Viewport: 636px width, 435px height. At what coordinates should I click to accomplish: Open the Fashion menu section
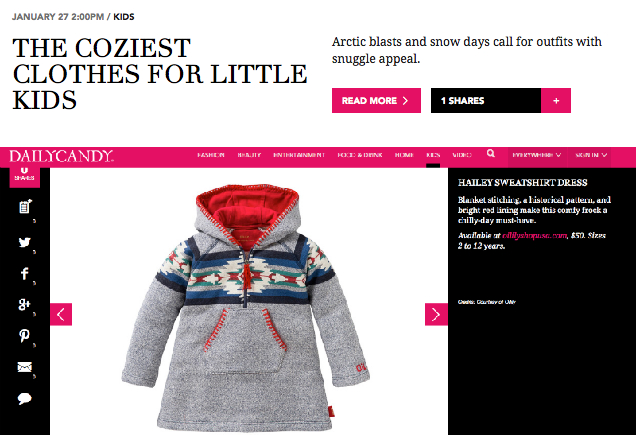coord(211,155)
